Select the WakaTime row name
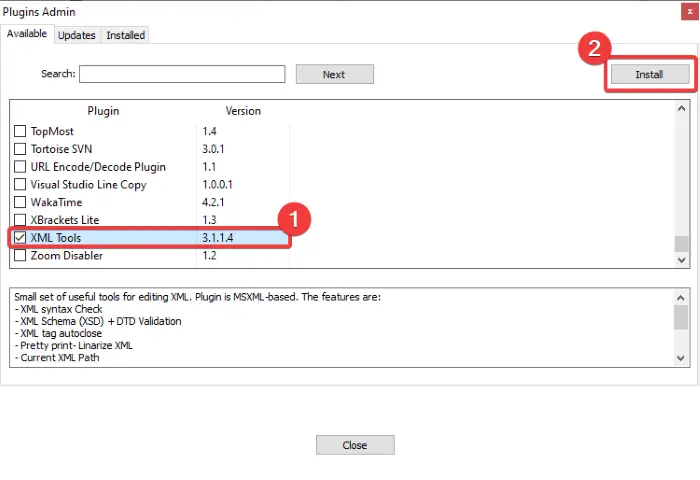 (x=56, y=202)
